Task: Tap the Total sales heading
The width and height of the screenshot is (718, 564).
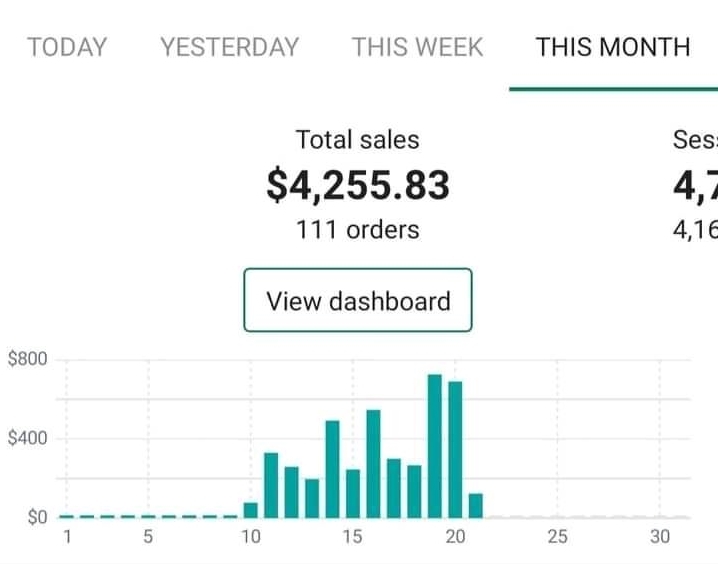Action: 358,140
